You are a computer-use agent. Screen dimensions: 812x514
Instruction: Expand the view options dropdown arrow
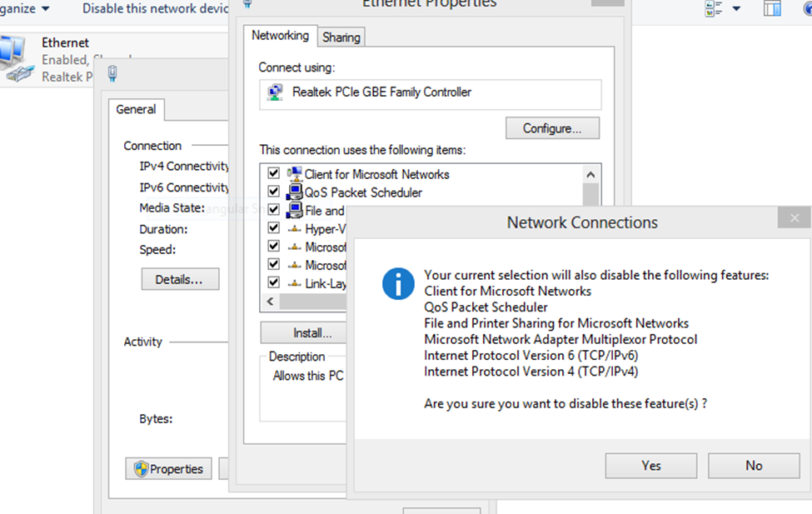tap(736, 9)
